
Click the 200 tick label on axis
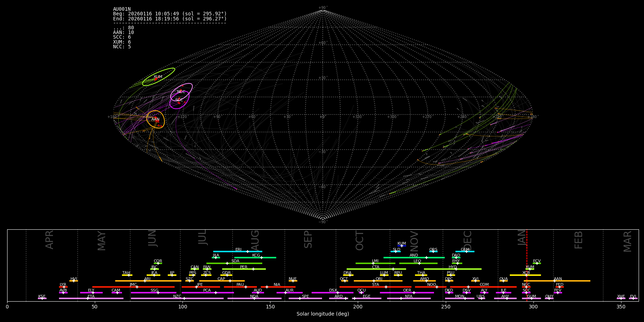pos(358,307)
